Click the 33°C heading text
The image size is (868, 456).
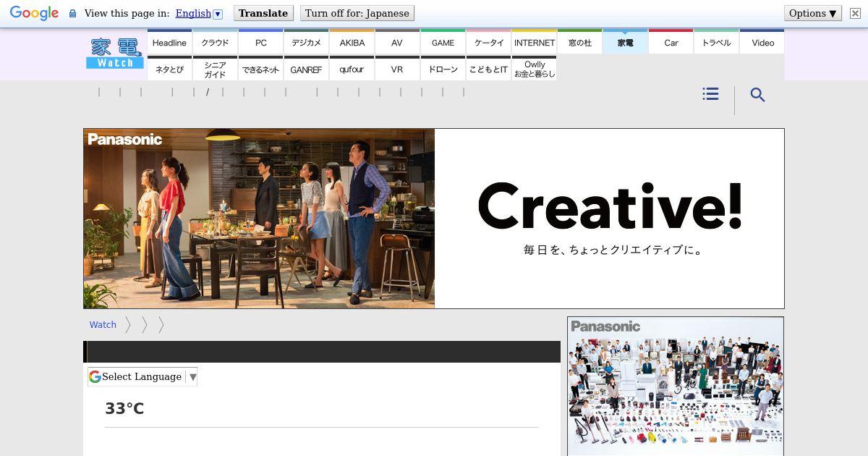click(x=124, y=408)
